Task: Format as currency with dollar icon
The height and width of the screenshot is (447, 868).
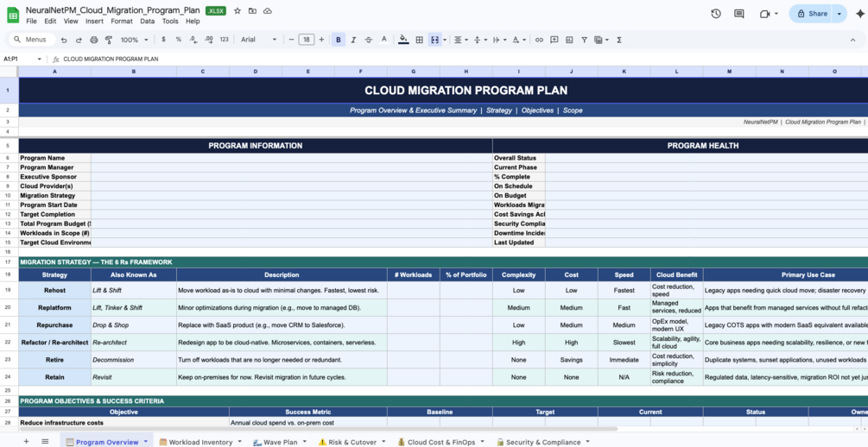Action: (x=163, y=40)
